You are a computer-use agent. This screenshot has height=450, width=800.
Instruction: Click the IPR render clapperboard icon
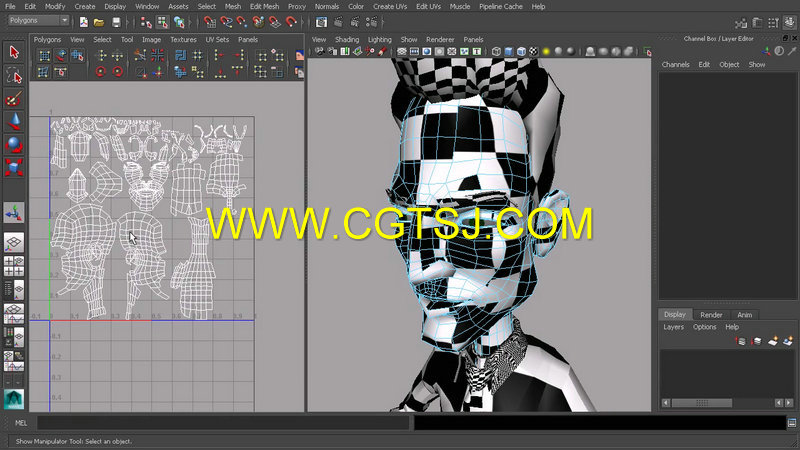pyautogui.click(x=355, y=22)
